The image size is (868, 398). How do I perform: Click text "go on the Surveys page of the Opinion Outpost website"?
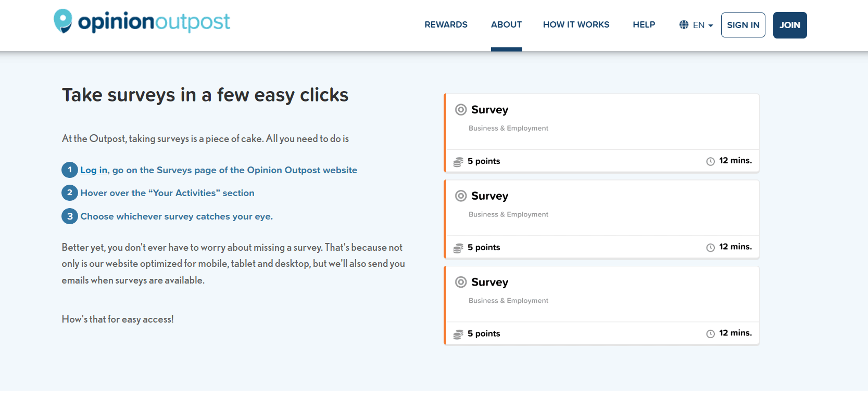pyautogui.click(x=235, y=170)
